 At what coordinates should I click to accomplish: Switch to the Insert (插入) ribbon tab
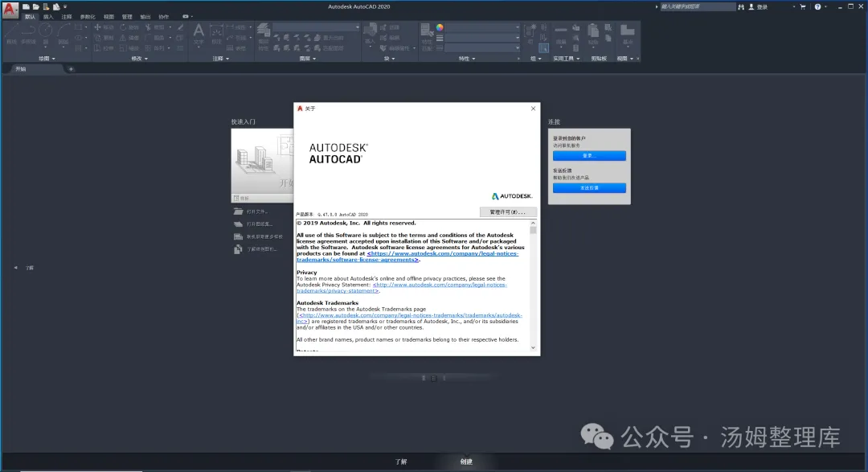(48, 17)
